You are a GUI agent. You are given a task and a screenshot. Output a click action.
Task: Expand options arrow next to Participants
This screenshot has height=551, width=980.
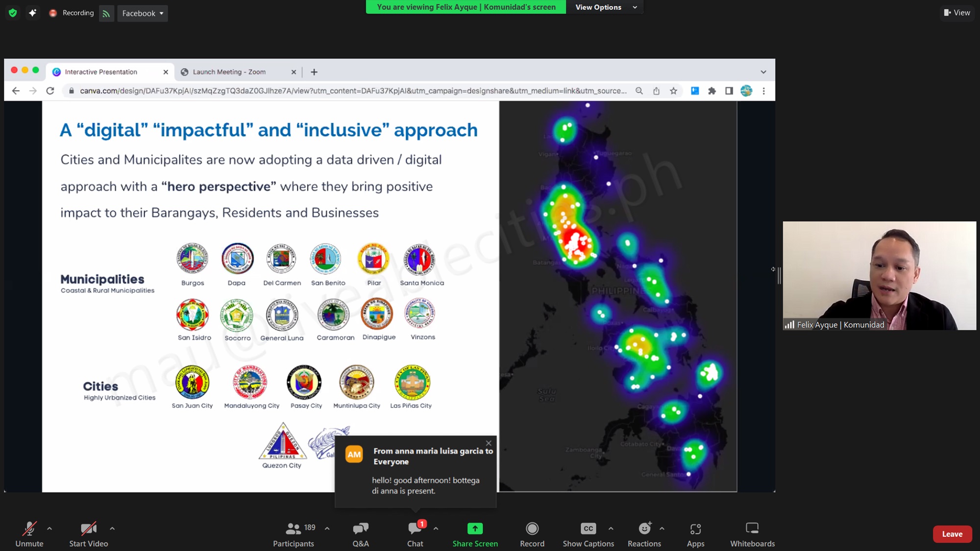pyautogui.click(x=327, y=528)
